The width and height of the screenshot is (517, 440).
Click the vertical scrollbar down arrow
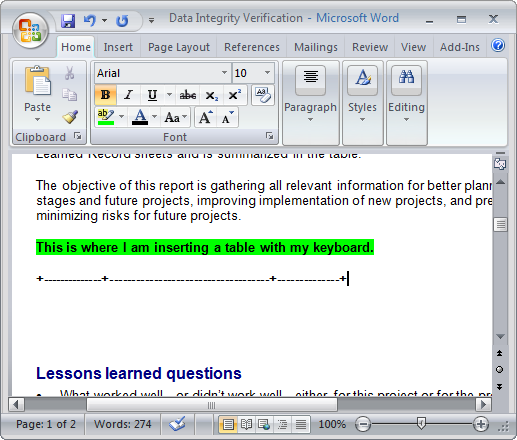[500, 336]
